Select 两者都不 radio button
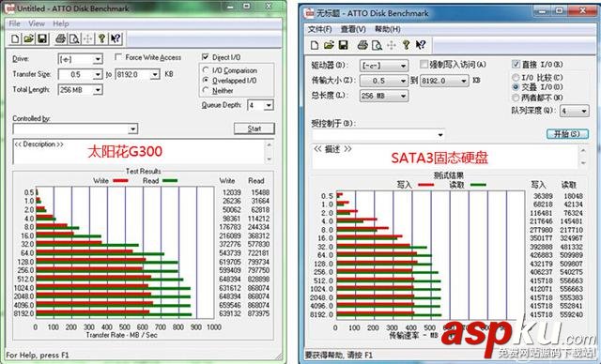Screen dimensions: 601x364 516,98
